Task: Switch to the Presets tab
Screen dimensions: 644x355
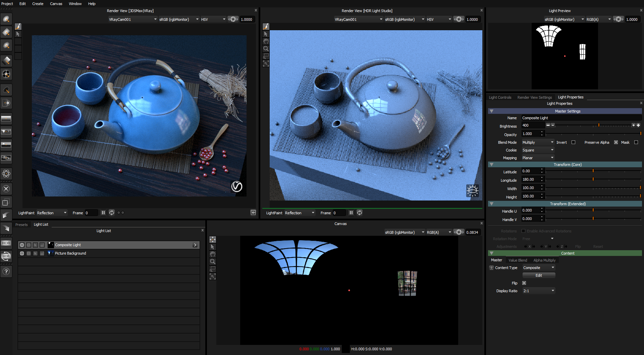Action: click(x=21, y=225)
